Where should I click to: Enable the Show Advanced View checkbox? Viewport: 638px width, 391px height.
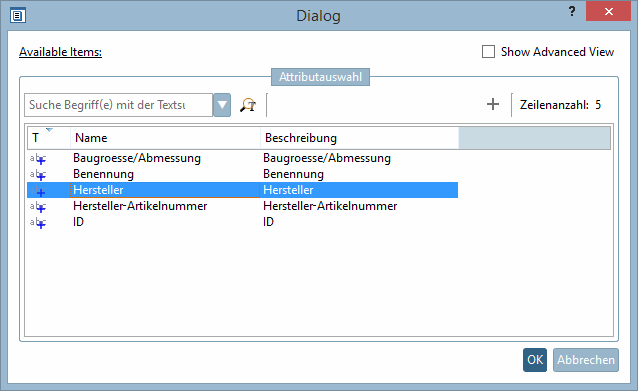tap(488, 52)
